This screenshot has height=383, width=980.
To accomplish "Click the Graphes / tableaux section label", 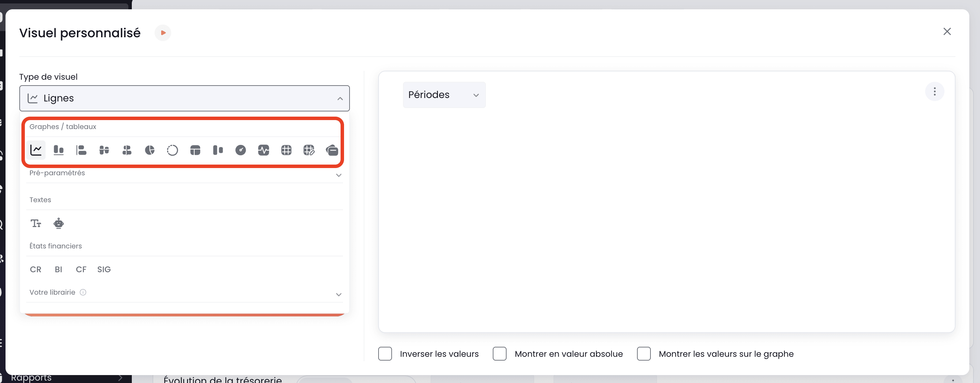I will [x=63, y=127].
